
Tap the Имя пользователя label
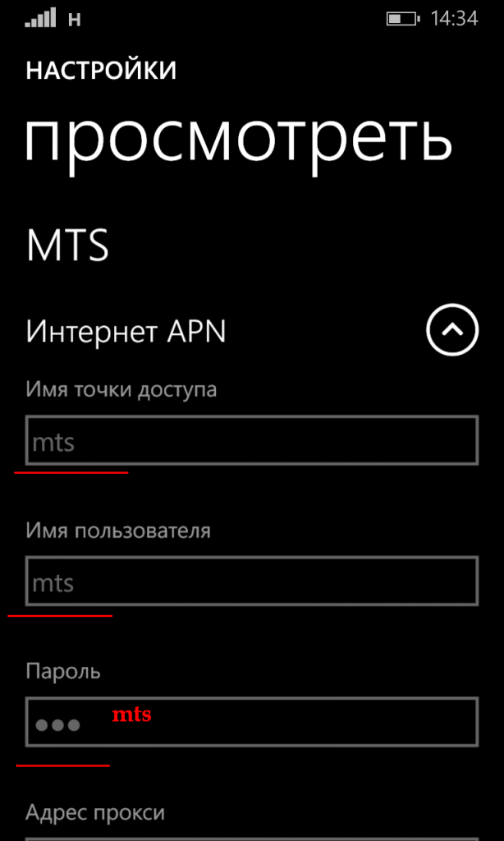118,531
